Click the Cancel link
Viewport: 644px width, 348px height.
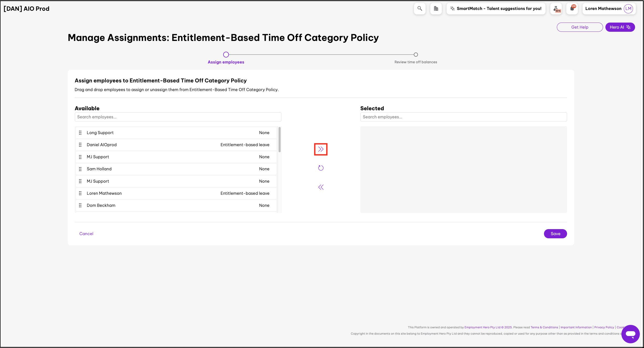(86, 234)
